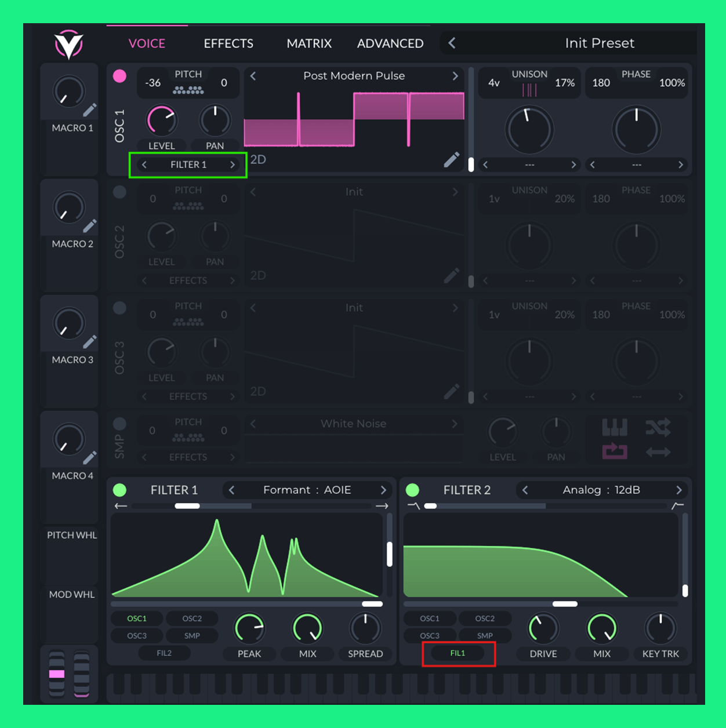Click the sampler bounce arrows icon
726x728 pixels.
tap(658, 452)
